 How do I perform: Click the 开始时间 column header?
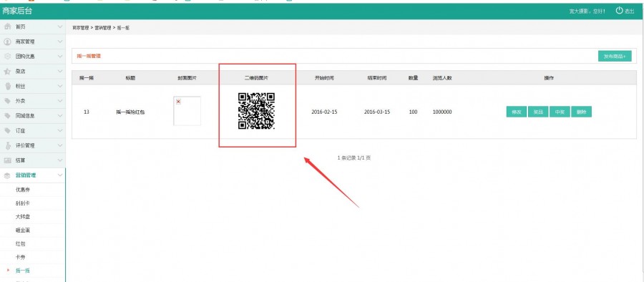coord(324,78)
